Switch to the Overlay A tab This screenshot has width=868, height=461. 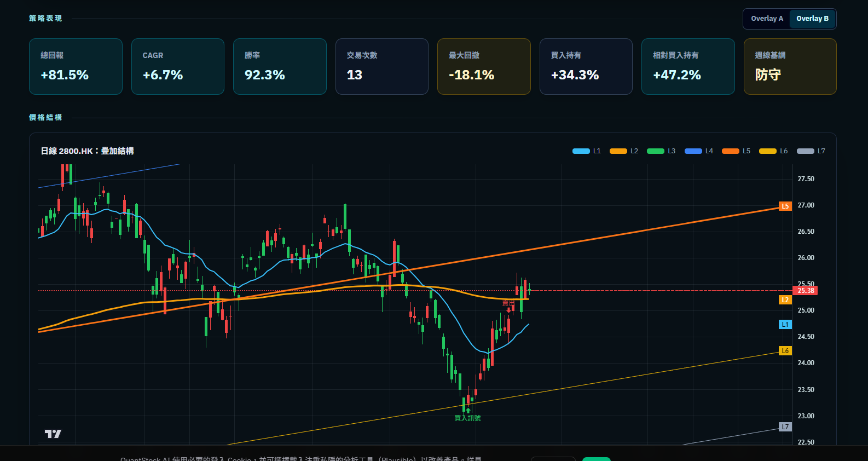click(767, 19)
